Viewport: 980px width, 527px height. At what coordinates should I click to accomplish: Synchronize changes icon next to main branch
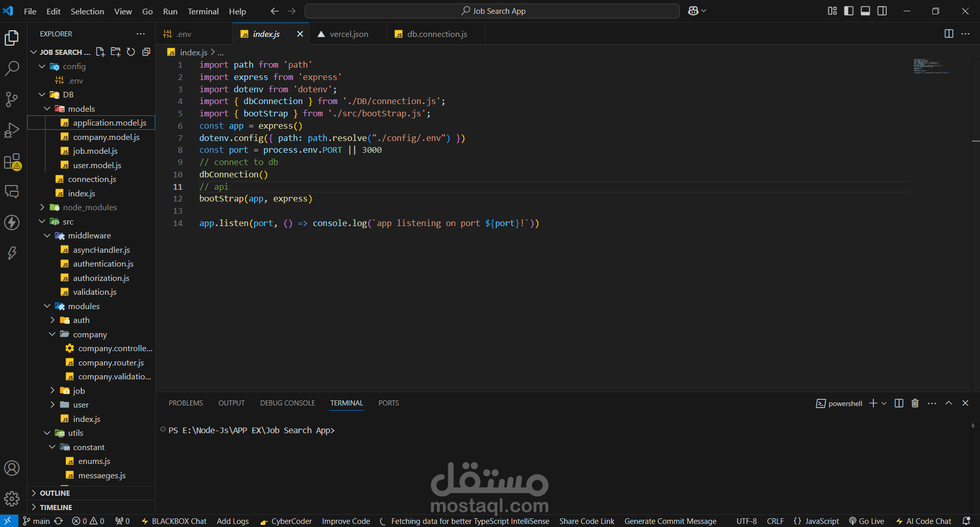coord(58,521)
